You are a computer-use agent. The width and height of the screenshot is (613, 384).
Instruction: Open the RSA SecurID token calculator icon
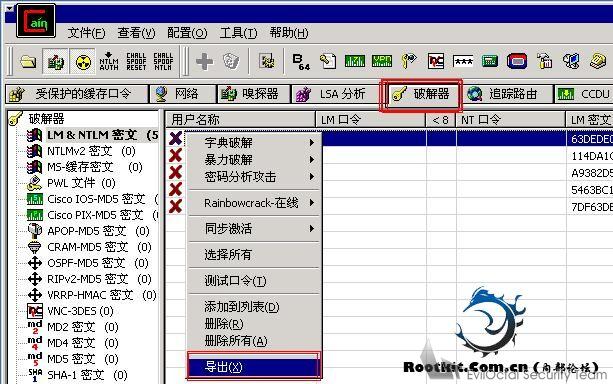517,61
